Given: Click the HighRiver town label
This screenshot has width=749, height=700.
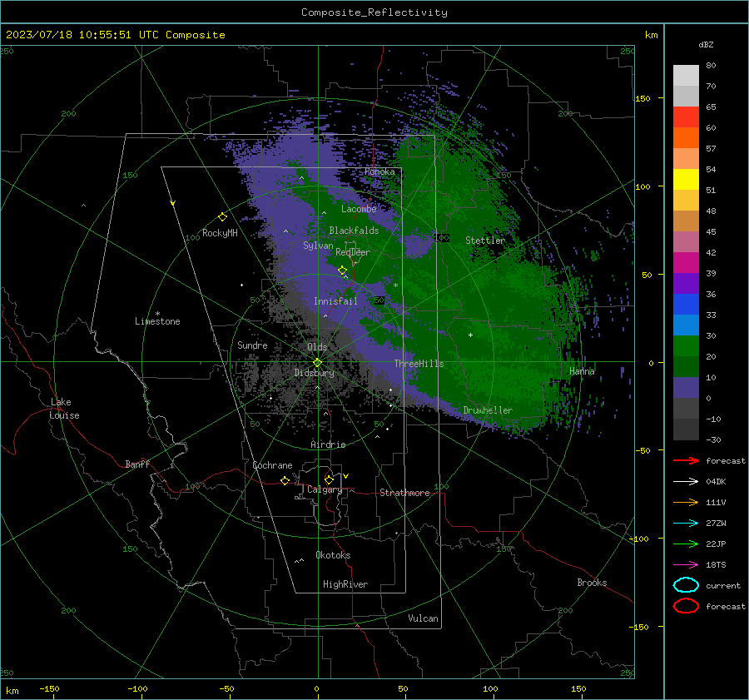Looking at the screenshot, I should click(345, 584).
